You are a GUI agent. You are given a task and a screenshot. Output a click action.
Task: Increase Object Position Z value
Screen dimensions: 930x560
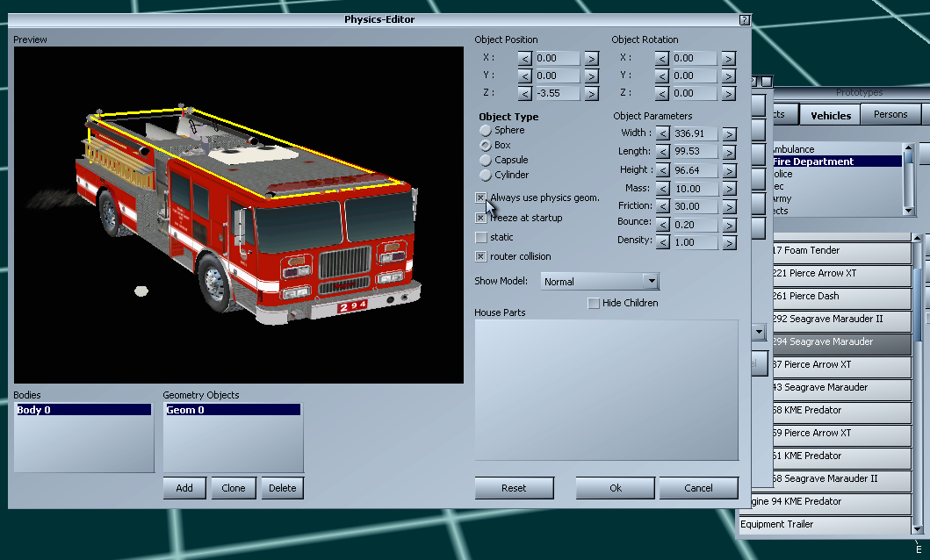tap(591, 94)
